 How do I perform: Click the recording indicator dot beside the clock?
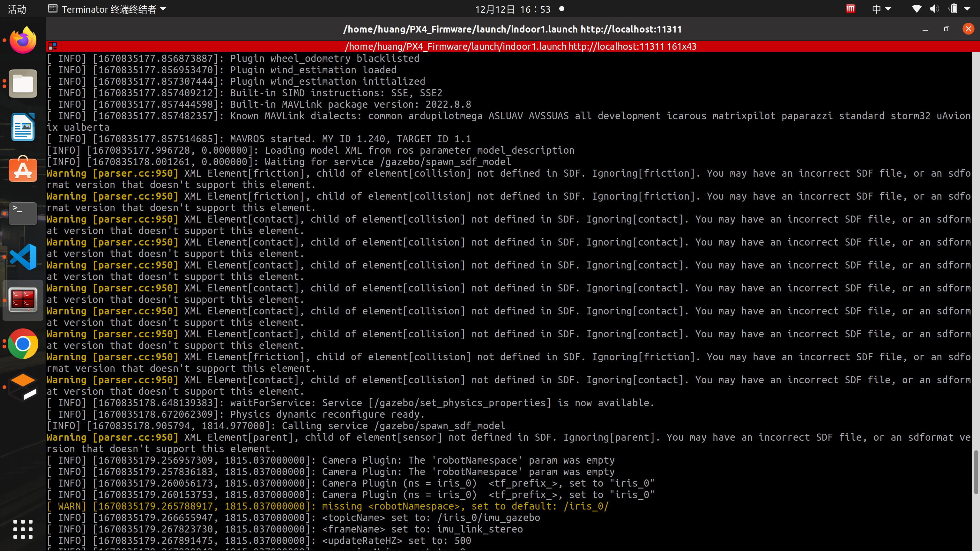point(561,9)
